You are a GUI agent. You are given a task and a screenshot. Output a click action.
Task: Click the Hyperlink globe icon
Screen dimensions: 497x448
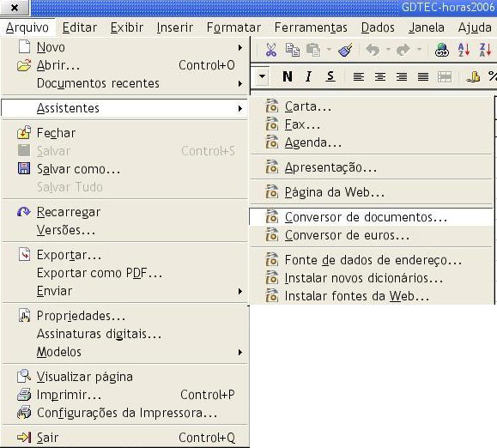pos(442,50)
